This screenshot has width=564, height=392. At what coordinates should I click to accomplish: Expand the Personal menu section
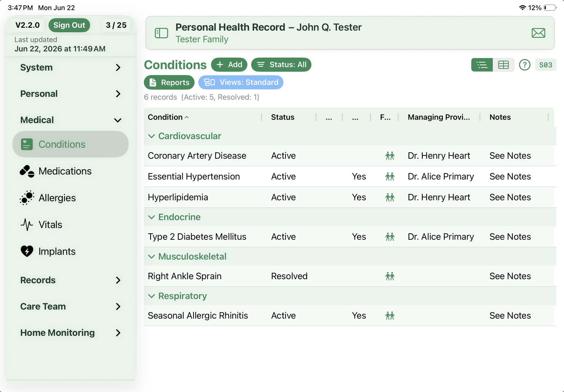pyautogui.click(x=70, y=94)
